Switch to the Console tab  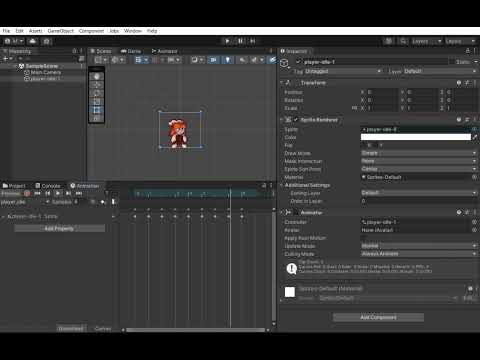pyautogui.click(x=48, y=186)
